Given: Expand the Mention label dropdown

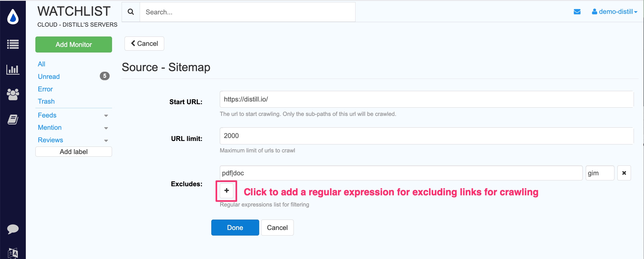Looking at the screenshot, I should (106, 128).
